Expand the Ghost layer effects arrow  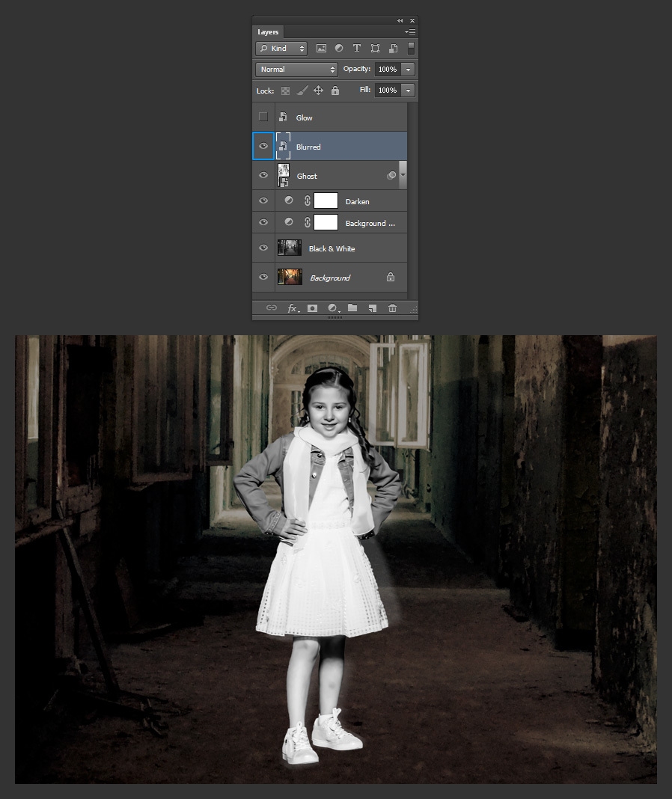[403, 175]
